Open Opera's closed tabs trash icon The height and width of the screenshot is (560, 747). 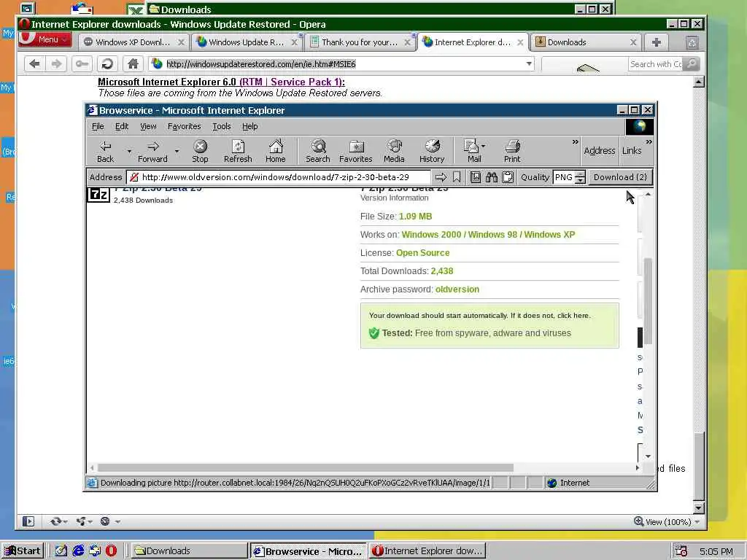point(692,43)
